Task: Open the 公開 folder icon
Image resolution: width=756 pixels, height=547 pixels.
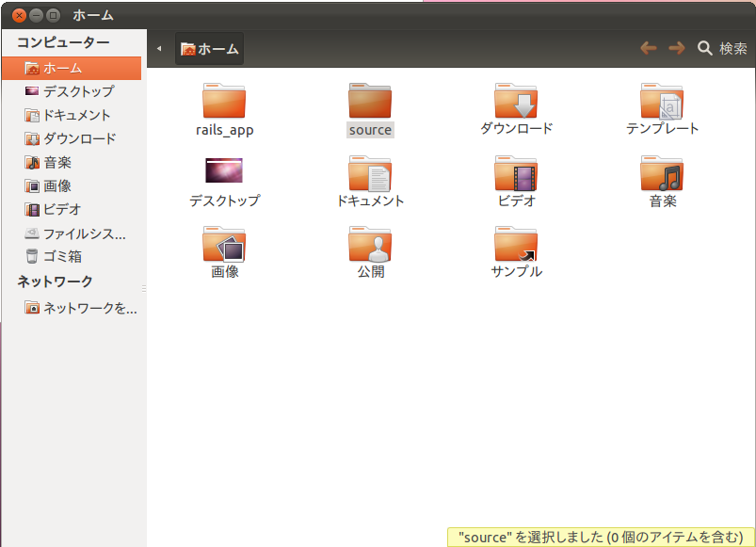Action: click(x=370, y=244)
